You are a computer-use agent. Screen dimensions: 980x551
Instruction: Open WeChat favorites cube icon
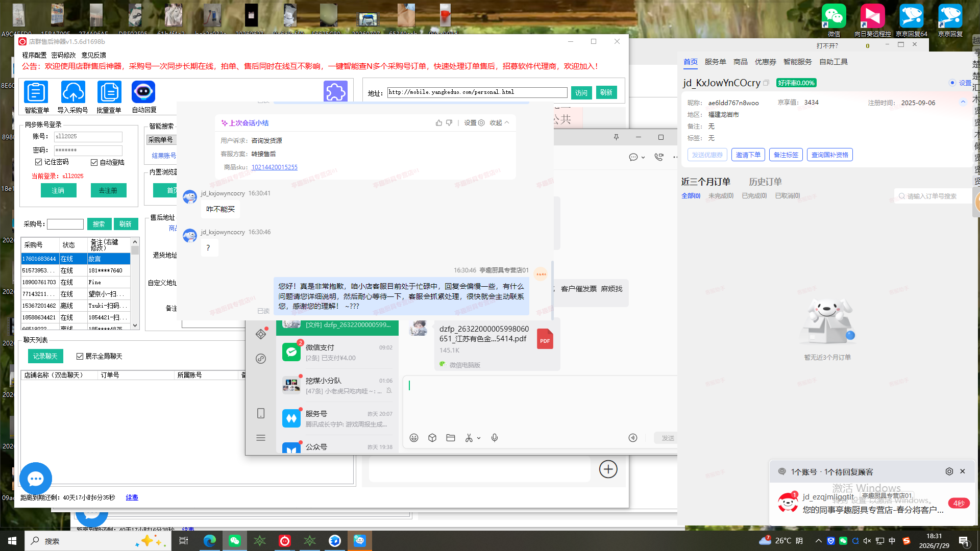click(432, 438)
